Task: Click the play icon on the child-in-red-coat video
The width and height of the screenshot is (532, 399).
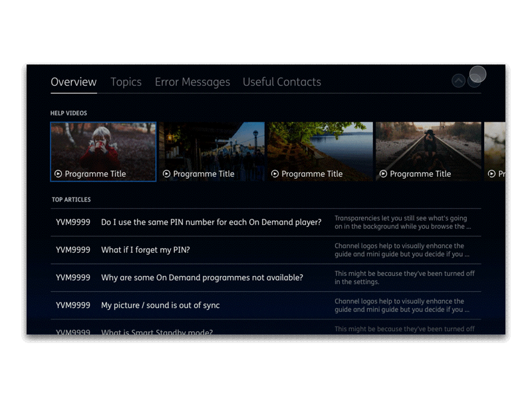Action: [x=59, y=174]
